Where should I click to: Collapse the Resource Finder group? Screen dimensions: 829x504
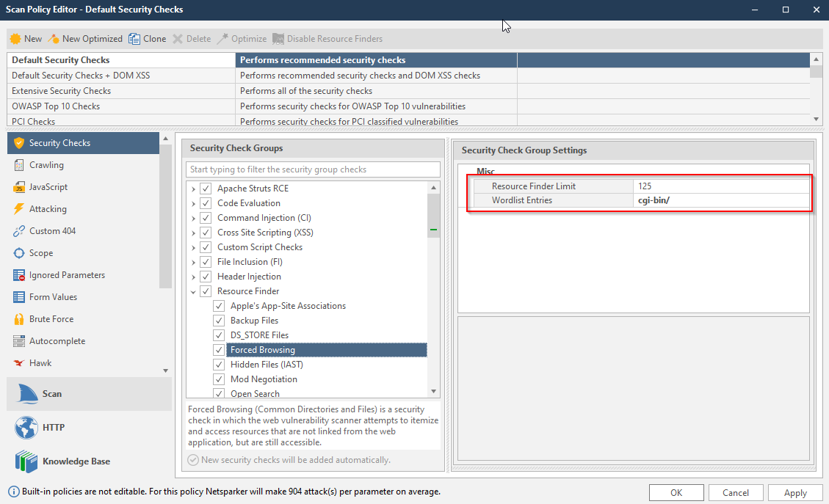(x=192, y=291)
